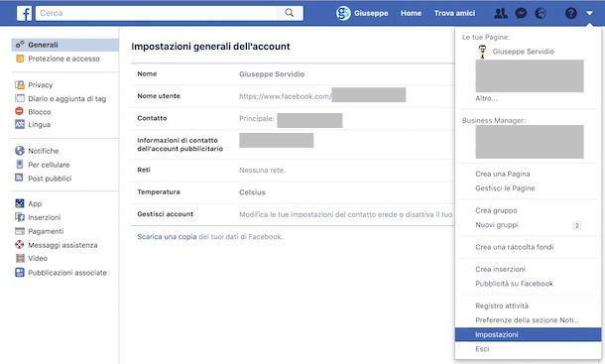
Task: Click the App sidebar icon
Action: [20, 203]
